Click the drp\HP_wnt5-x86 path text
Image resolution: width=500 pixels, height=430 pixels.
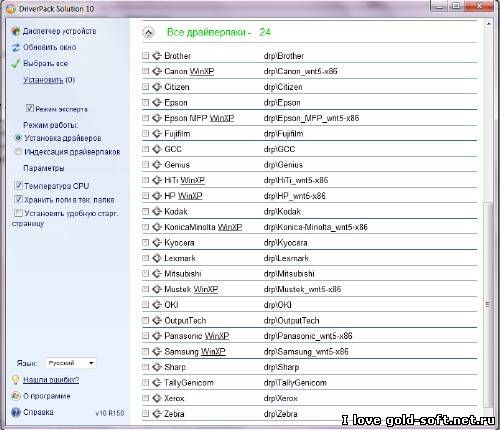tap(294, 196)
